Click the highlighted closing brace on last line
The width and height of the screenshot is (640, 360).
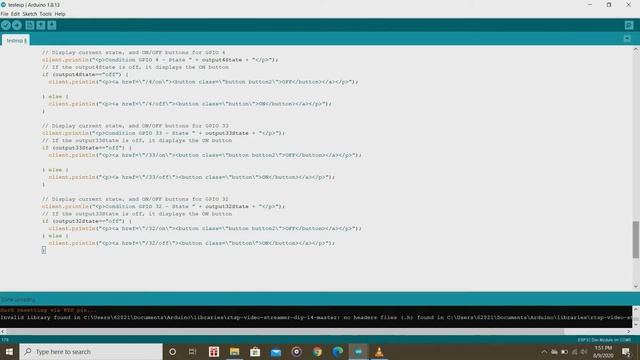44,250
